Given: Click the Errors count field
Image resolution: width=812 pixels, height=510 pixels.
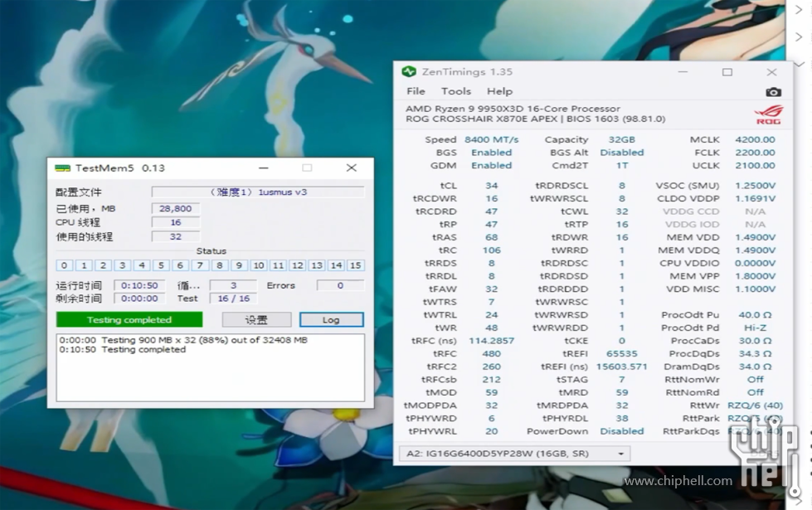Looking at the screenshot, I should coord(340,285).
